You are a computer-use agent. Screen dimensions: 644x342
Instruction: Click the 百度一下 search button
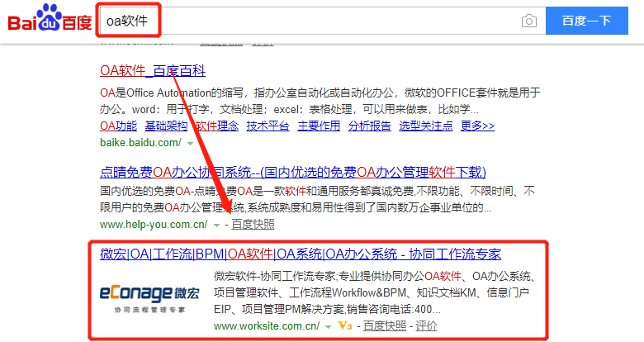586,21
